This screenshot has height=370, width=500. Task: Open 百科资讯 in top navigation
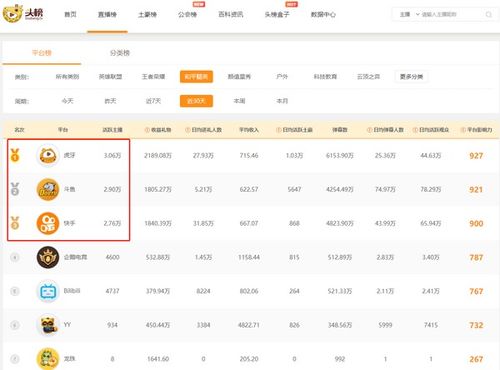coord(231,14)
